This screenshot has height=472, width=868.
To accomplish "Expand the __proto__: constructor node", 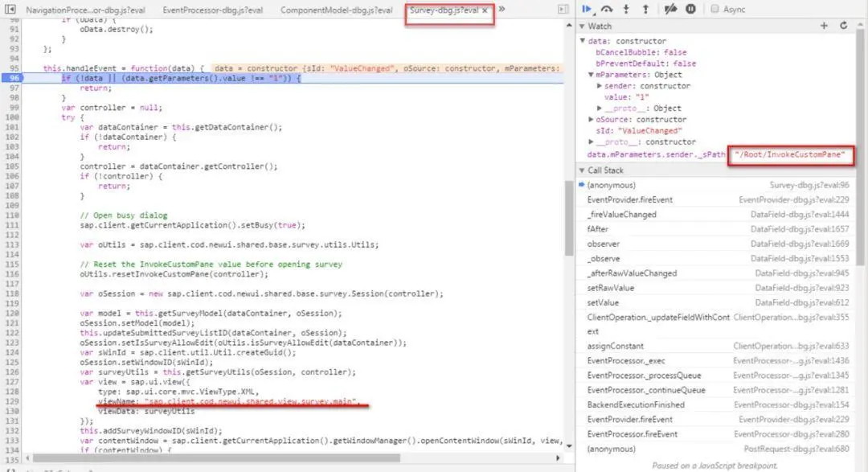I will [591, 142].
